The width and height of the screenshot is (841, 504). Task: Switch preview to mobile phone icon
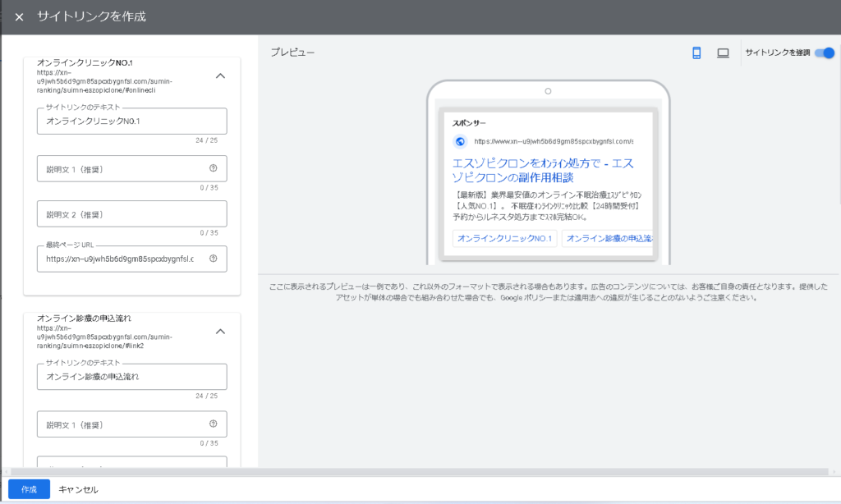click(696, 53)
